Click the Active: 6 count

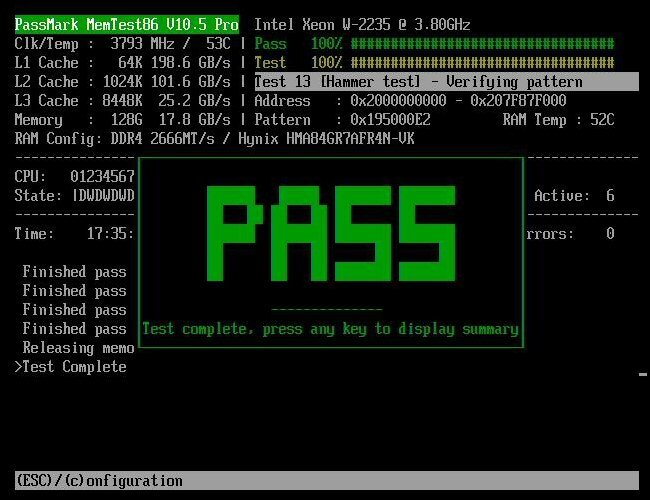[574, 196]
